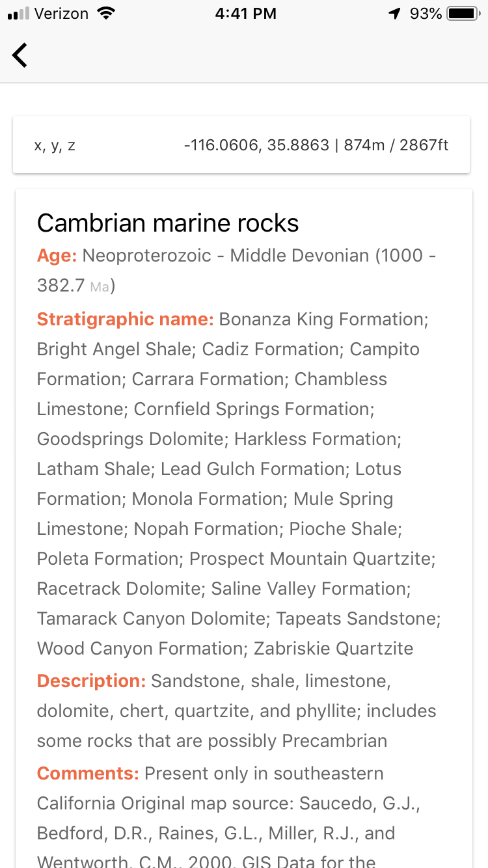
Task: Tap the Age label
Action: pyautogui.click(x=57, y=256)
